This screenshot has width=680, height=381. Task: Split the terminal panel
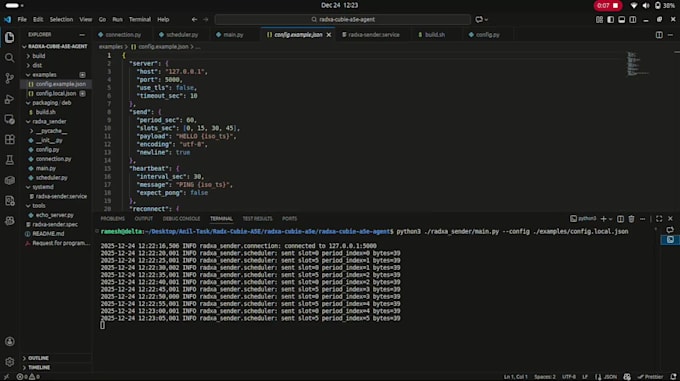[621, 219]
